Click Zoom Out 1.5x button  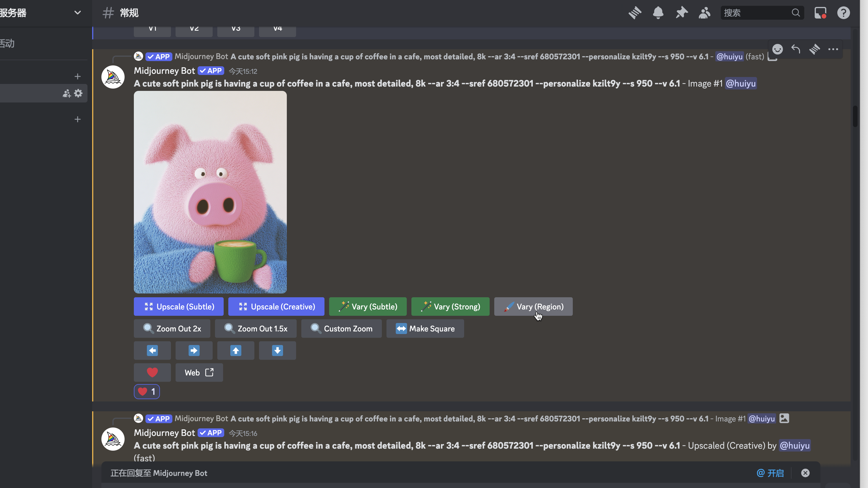[x=256, y=329]
